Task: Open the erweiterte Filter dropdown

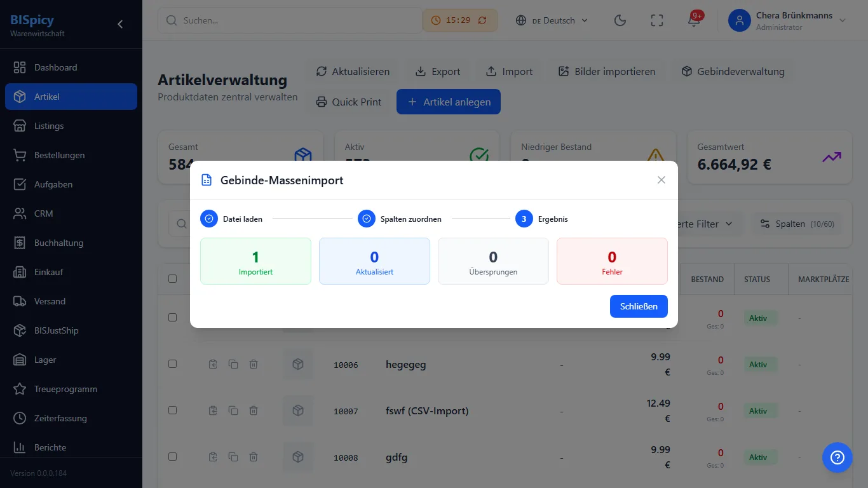Action: 705,224
